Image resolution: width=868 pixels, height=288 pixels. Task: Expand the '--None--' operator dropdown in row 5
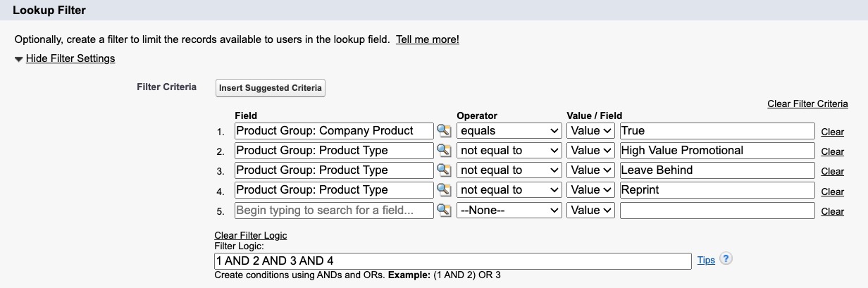[x=509, y=210]
